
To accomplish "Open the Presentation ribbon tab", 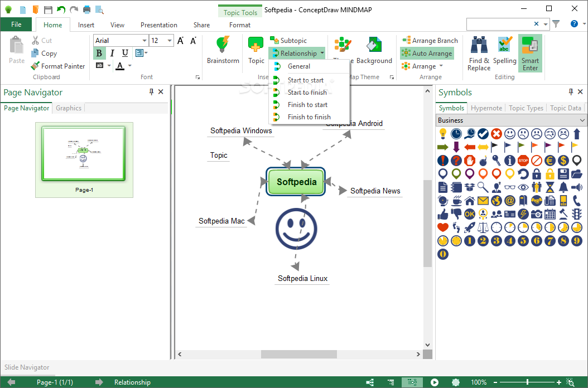I will (x=158, y=25).
